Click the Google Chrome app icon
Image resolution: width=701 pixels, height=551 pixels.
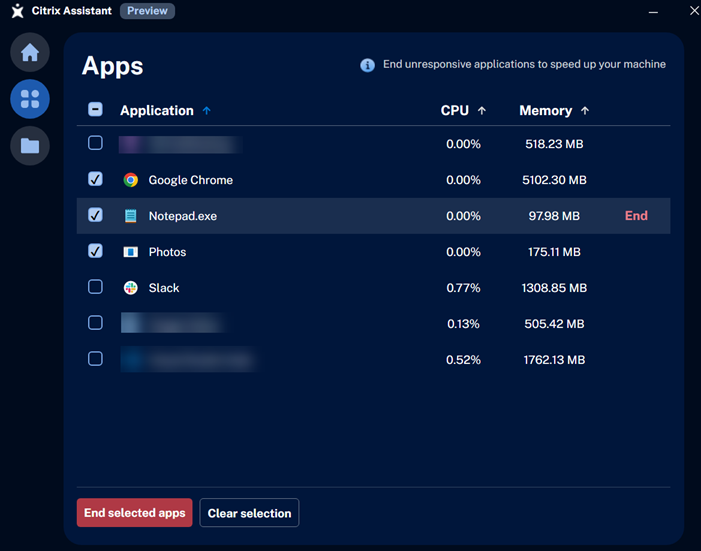tap(130, 180)
